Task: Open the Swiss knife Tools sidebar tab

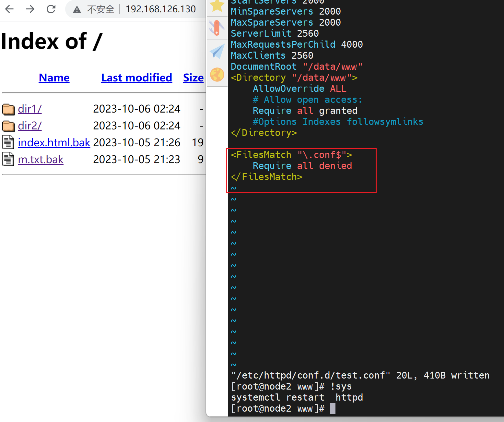Action: click(x=217, y=28)
